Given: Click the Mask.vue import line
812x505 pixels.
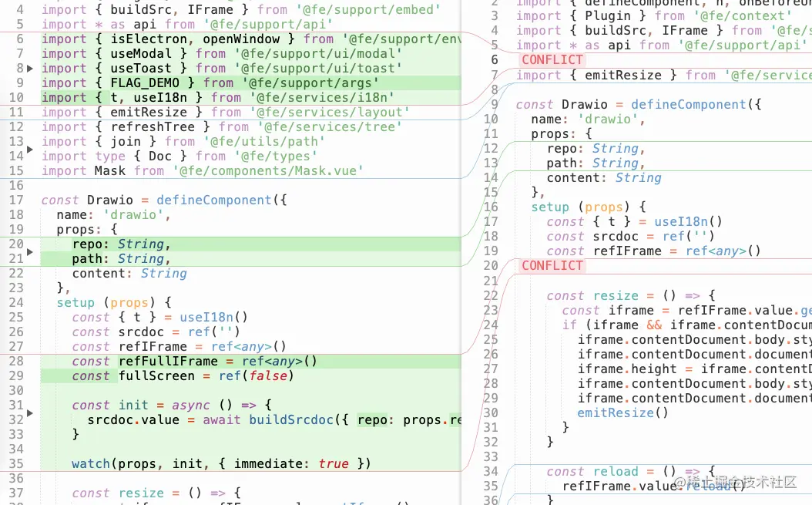Looking at the screenshot, I should (202, 170).
